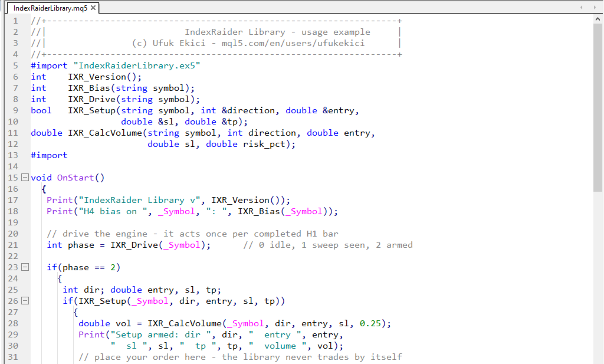Click the scroll-right tab arrow
The height and width of the screenshot is (364, 604).
pyautogui.click(x=593, y=7)
